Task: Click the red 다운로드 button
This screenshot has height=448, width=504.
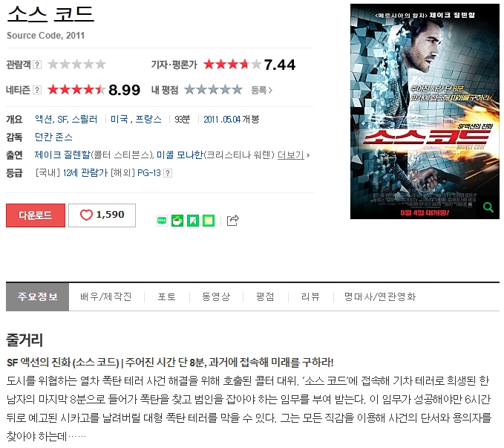Action: tap(36, 215)
